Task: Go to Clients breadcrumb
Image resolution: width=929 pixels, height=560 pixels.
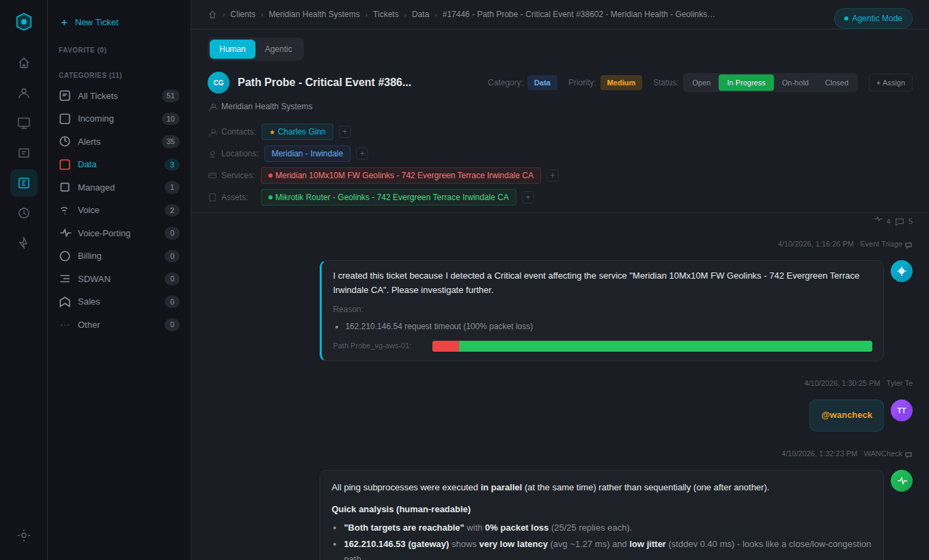Action: coord(243,14)
